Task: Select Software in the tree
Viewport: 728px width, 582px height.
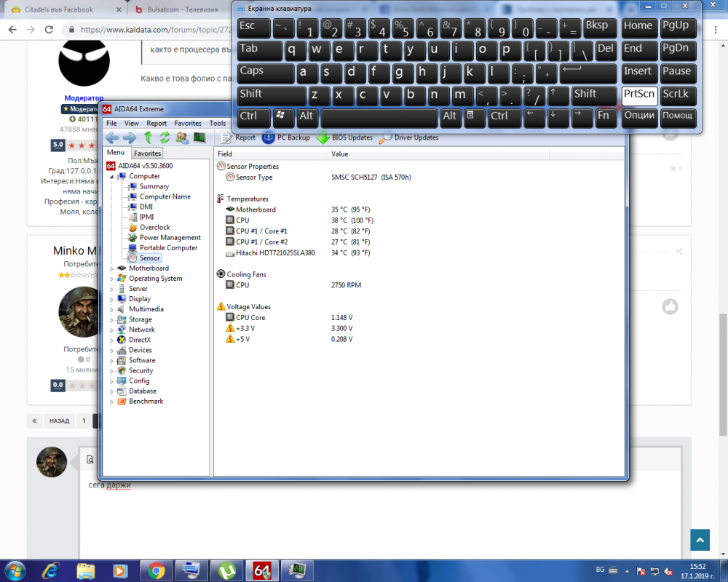Action: [142, 360]
